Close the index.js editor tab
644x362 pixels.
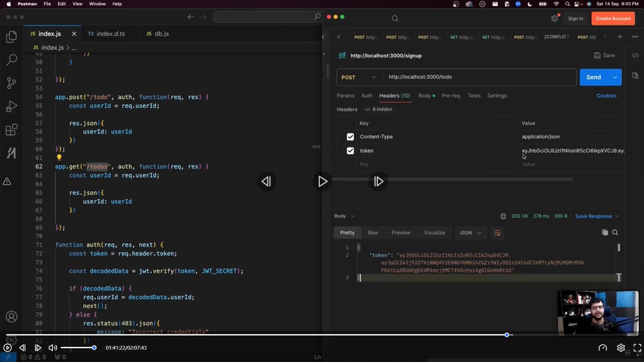point(74,34)
